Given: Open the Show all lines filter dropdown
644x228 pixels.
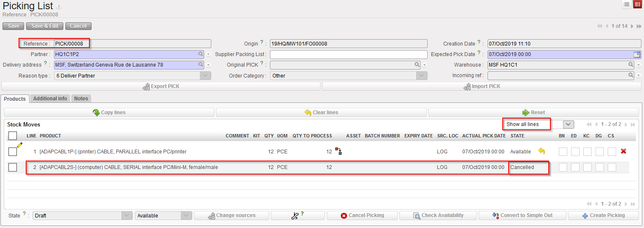Looking at the screenshot, I should pos(569,124).
